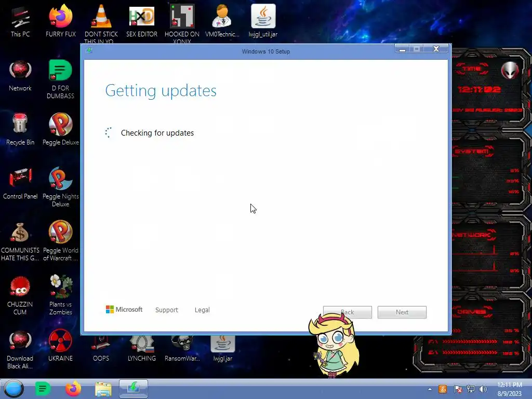Click the SYSTEM panel label on gadget
Viewport: 532px width, 399px height.
click(x=472, y=151)
